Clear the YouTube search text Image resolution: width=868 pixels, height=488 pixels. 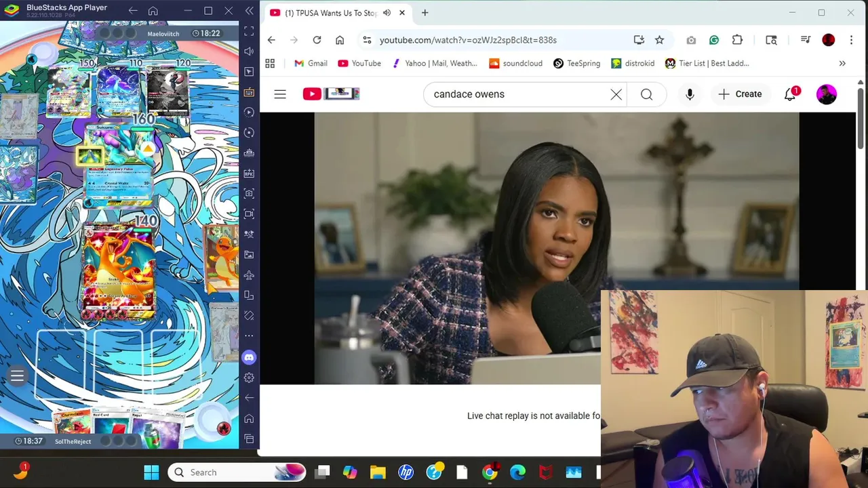click(x=616, y=94)
